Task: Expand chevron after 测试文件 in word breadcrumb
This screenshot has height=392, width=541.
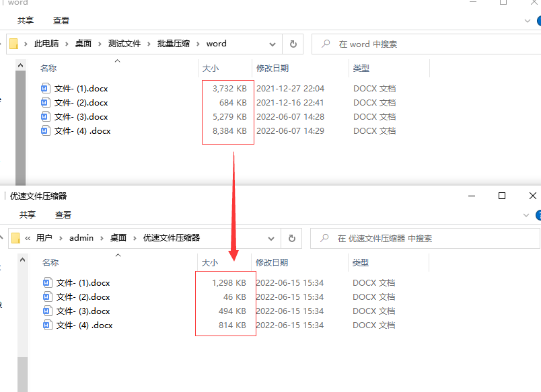Action: pos(149,44)
